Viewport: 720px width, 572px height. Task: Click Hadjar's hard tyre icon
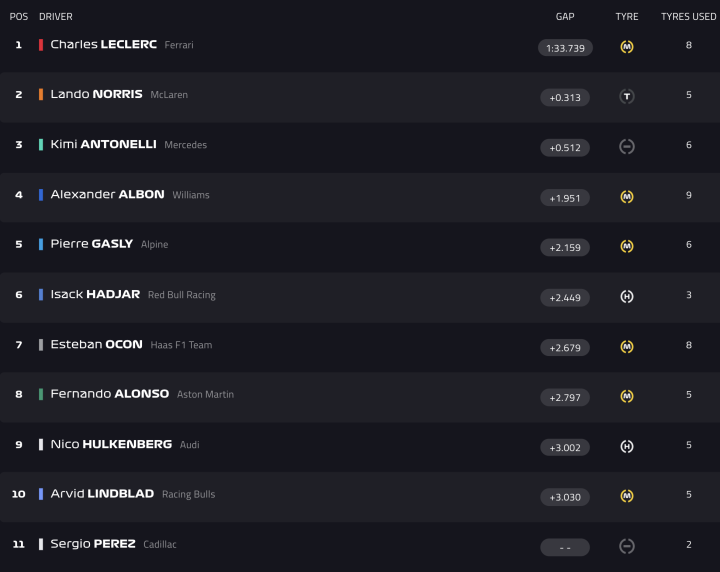click(x=627, y=297)
